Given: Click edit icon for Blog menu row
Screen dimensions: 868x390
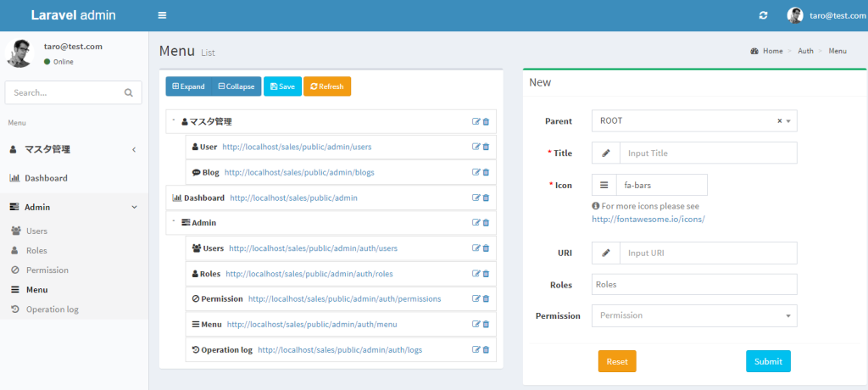Looking at the screenshot, I should coord(476,172).
